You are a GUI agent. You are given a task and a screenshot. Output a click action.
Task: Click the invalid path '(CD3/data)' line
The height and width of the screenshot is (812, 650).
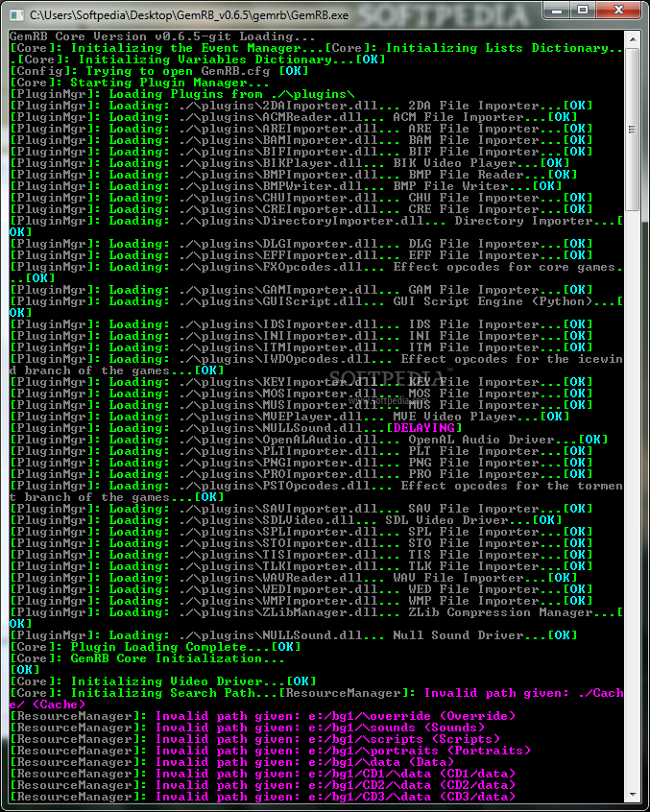click(262, 797)
